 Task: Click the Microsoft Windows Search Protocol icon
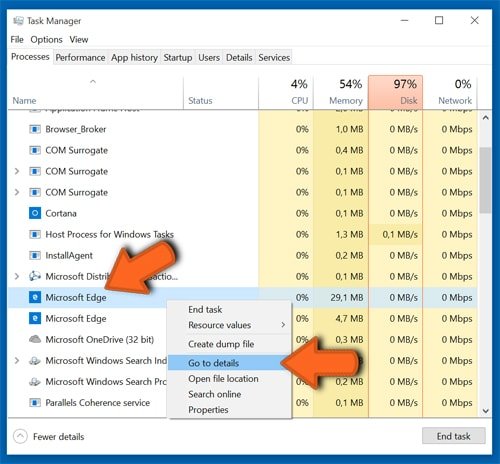tap(35, 382)
